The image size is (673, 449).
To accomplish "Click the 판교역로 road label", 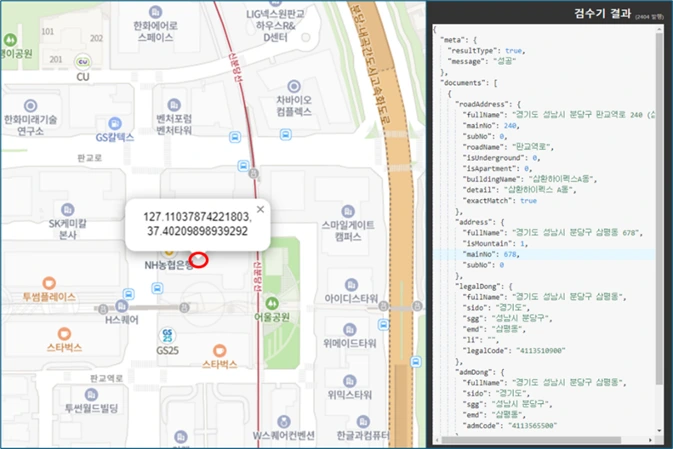I will point(106,378).
